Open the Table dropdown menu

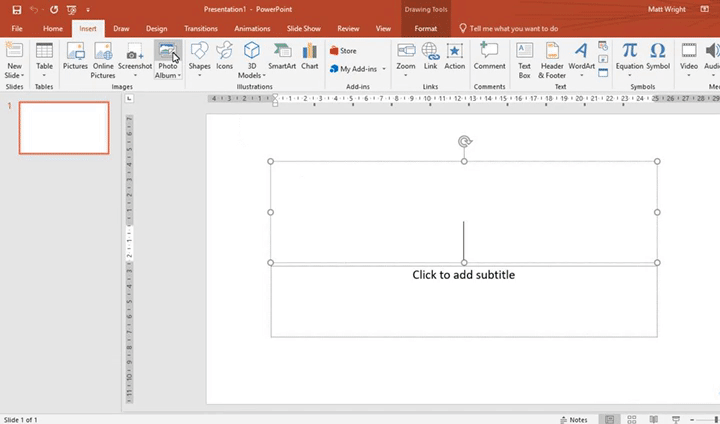[x=45, y=75]
